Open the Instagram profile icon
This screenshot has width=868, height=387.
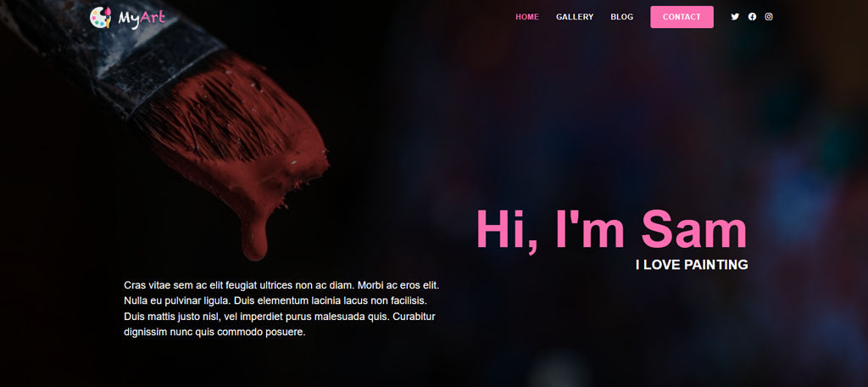click(x=769, y=17)
